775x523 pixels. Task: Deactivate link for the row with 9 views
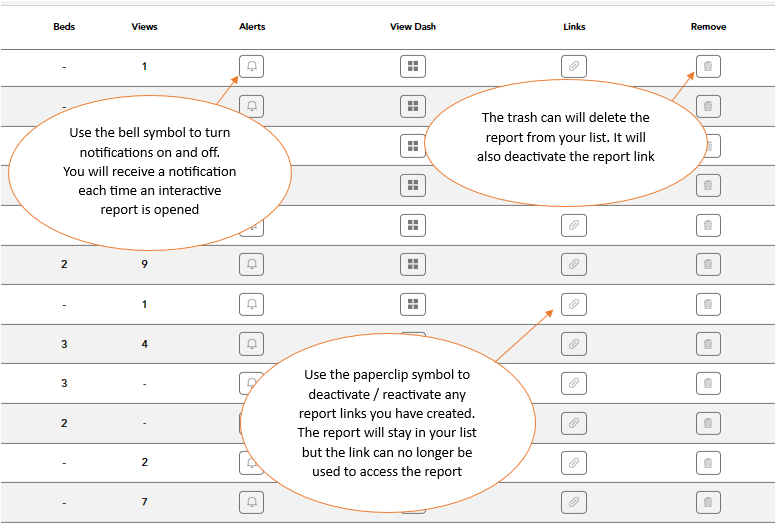pyautogui.click(x=573, y=264)
